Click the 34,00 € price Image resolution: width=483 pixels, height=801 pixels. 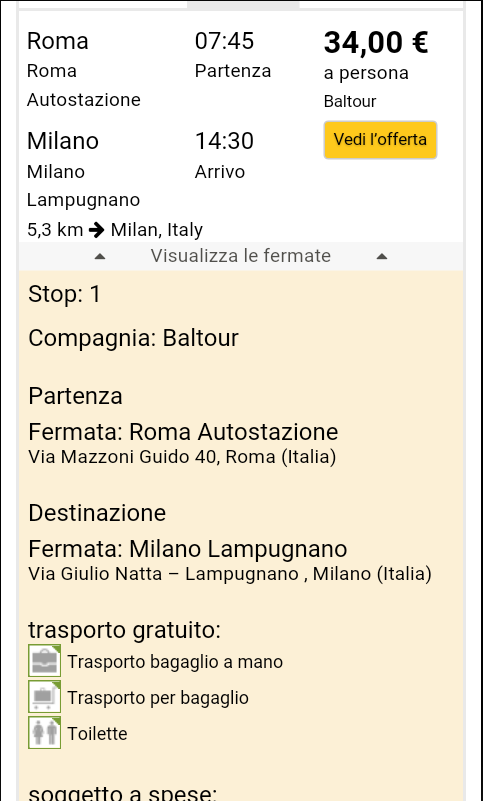click(x=376, y=42)
